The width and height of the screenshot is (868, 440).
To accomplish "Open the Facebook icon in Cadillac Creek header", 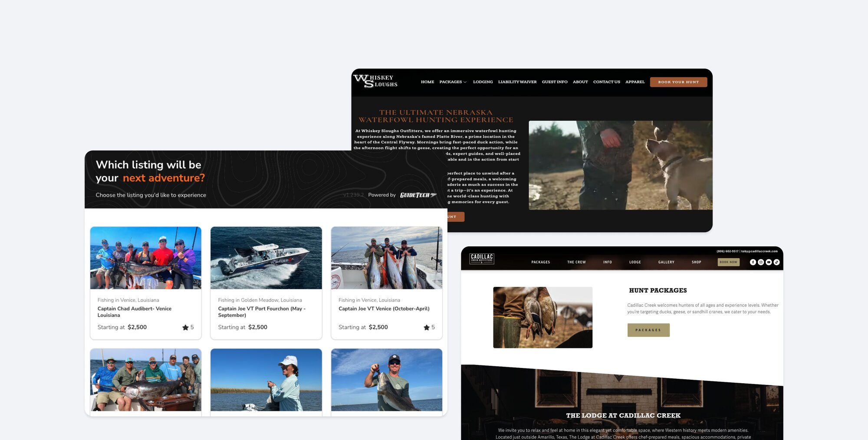I will click(753, 262).
